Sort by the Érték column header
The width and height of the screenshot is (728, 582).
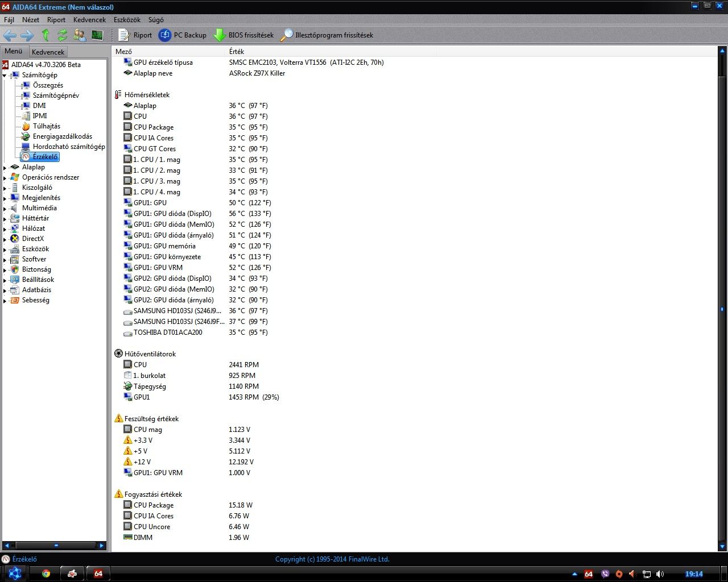click(331, 51)
